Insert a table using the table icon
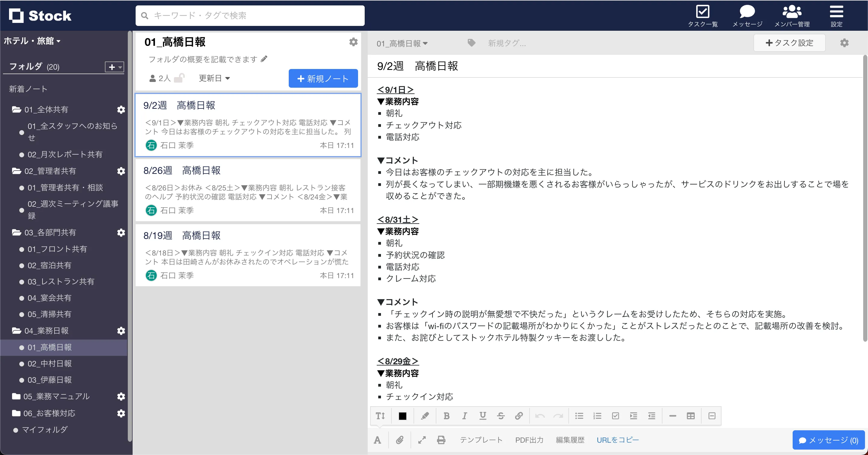This screenshot has width=868, height=455. tap(690, 416)
